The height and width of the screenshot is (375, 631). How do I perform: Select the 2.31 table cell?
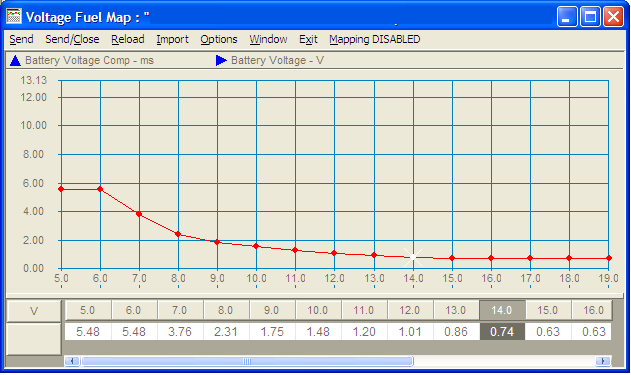click(x=226, y=332)
